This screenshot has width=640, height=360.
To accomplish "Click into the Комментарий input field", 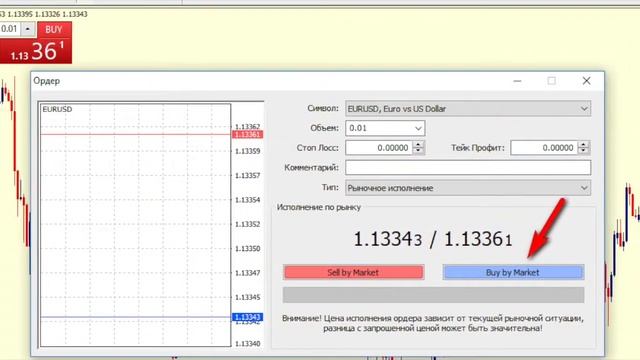I will click(x=468, y=167).
